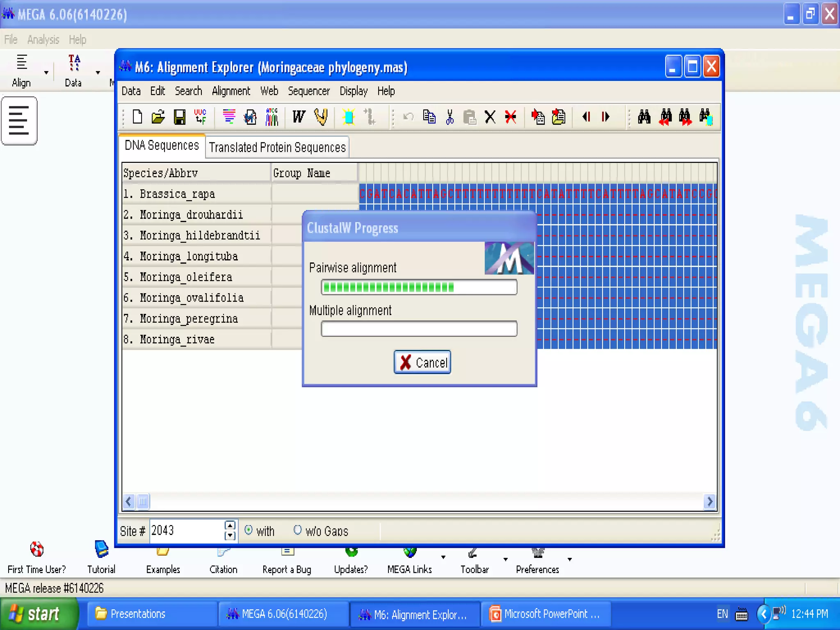
Task: Click the horizontal scrollbar thumb
Action: [x=143, y=501]
